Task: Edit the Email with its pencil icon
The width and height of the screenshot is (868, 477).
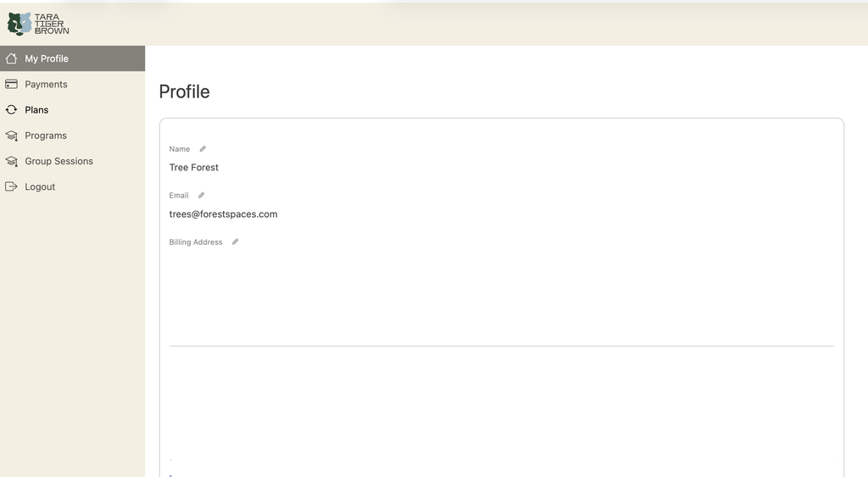Action: [202, 196]
